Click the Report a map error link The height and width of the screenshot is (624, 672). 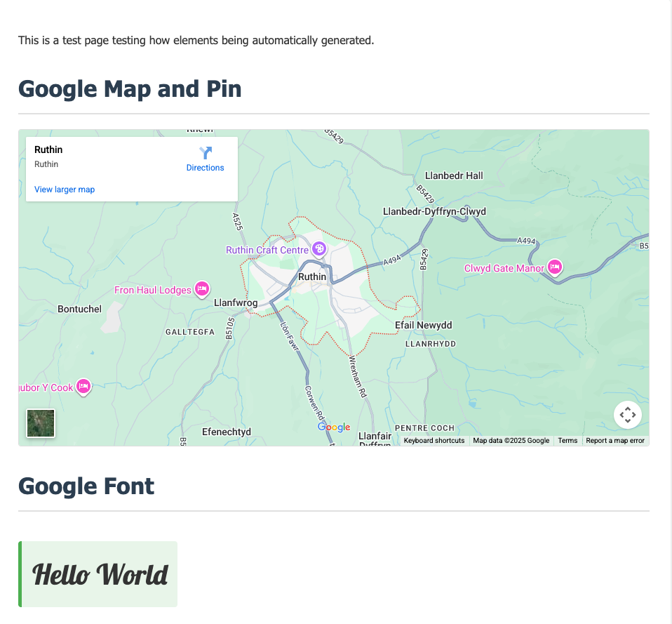pyautogui.click(x=615, y=440)
